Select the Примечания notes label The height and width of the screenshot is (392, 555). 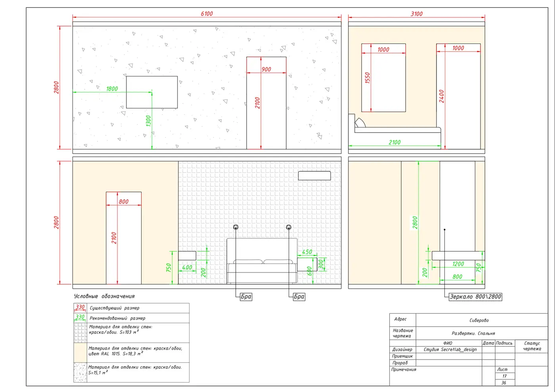point(404,369)
